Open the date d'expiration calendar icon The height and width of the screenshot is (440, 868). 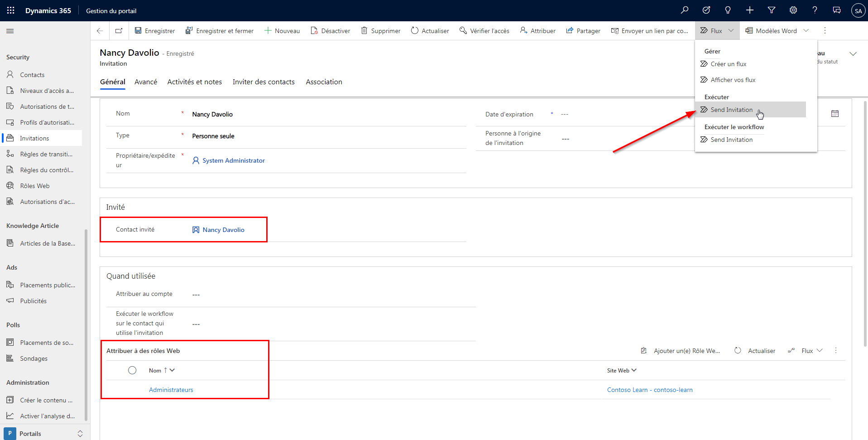tap(835, 114)
